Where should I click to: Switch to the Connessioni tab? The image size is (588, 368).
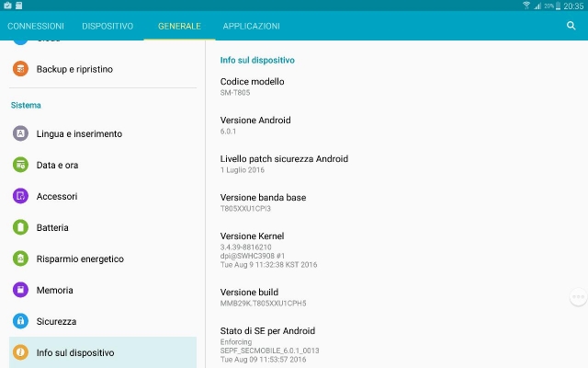(x=36, y=26)
